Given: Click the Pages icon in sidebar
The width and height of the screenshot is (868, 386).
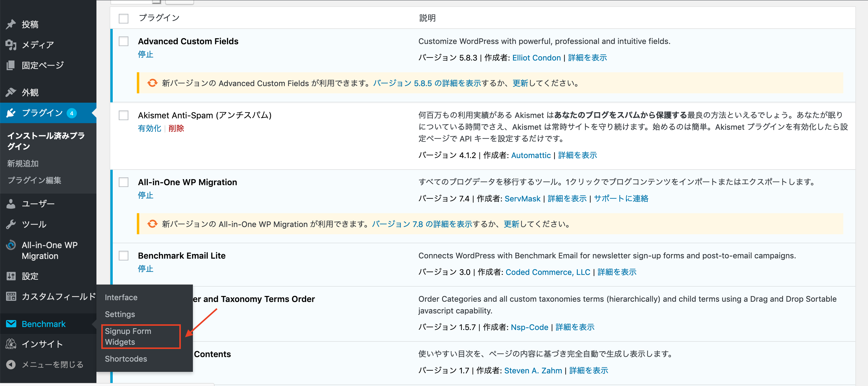Looking at the screenshot, I should coord(11,65).
